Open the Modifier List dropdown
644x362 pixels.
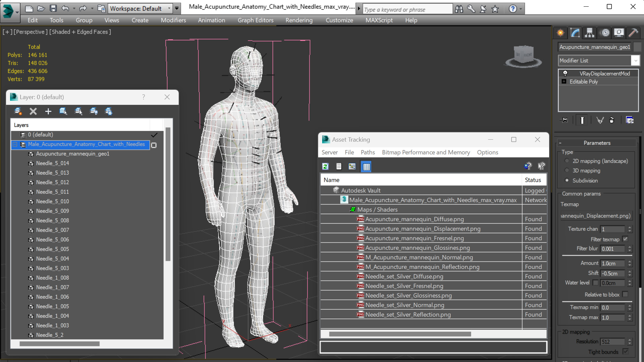(635, 61)
